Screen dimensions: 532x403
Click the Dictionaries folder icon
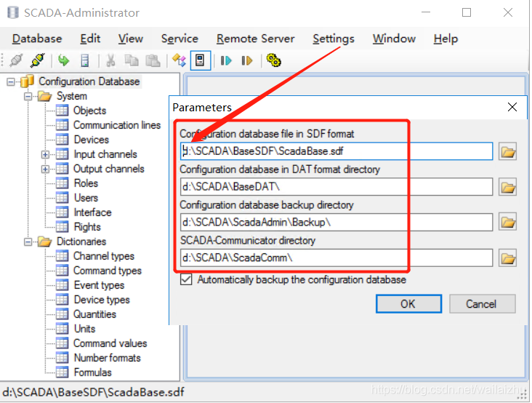[44, 242]
